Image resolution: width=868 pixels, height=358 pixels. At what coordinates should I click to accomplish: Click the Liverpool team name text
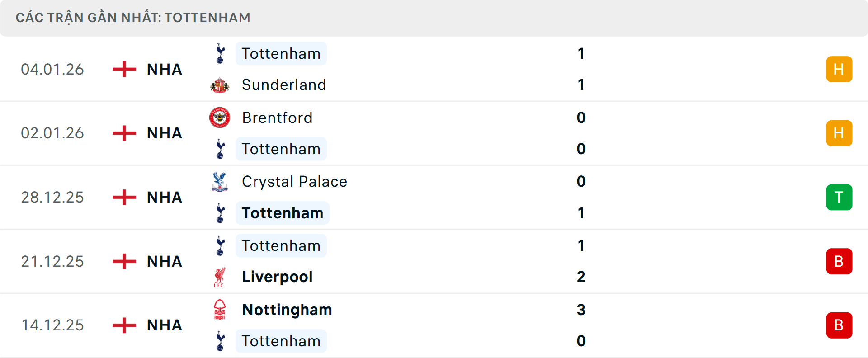click(x=277, y=277)
